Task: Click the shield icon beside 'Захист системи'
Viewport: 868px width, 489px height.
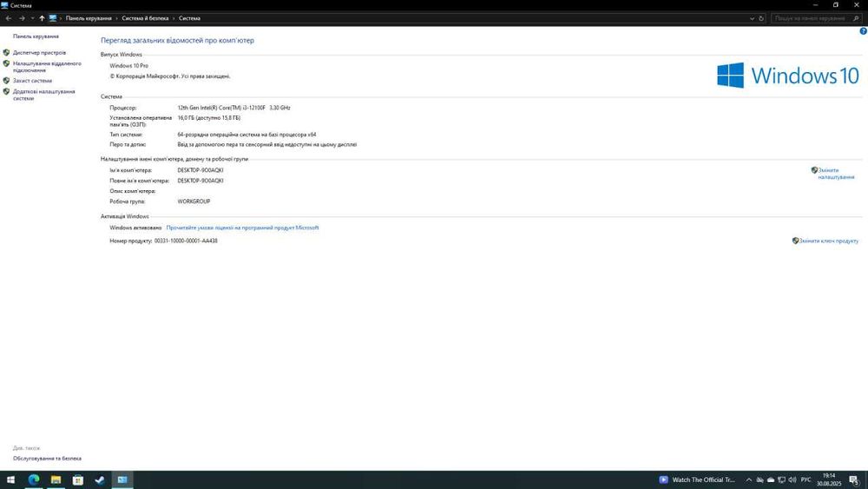Action: [6, 81]
